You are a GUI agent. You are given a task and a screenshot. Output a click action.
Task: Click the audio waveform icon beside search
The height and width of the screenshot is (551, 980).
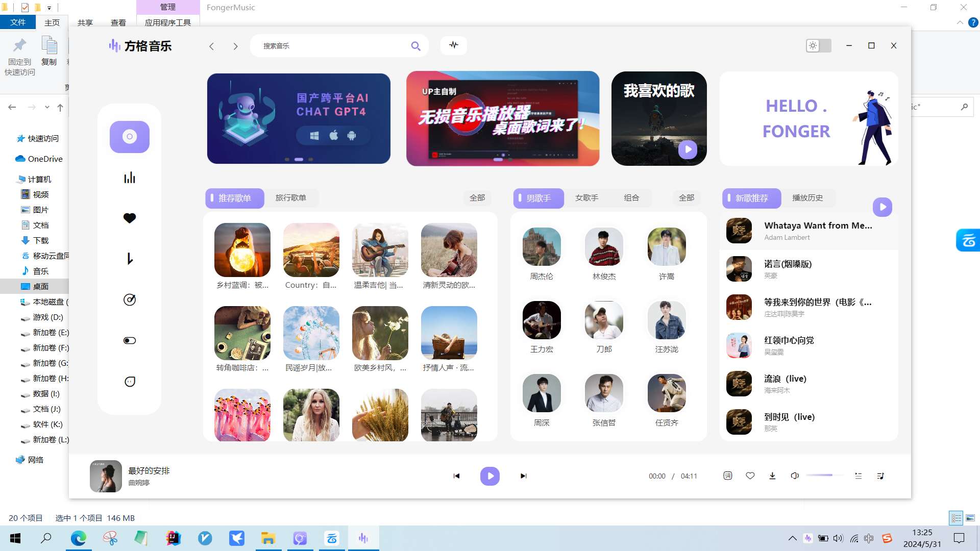454,45
